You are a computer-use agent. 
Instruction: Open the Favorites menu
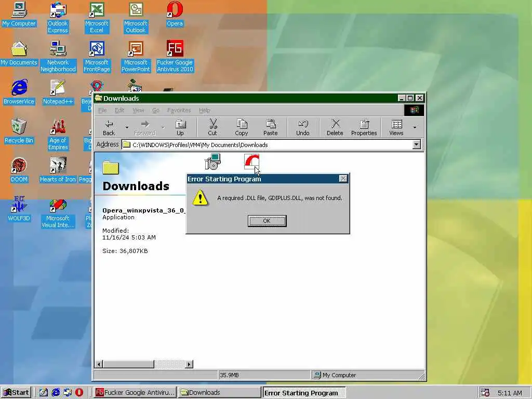179,110
